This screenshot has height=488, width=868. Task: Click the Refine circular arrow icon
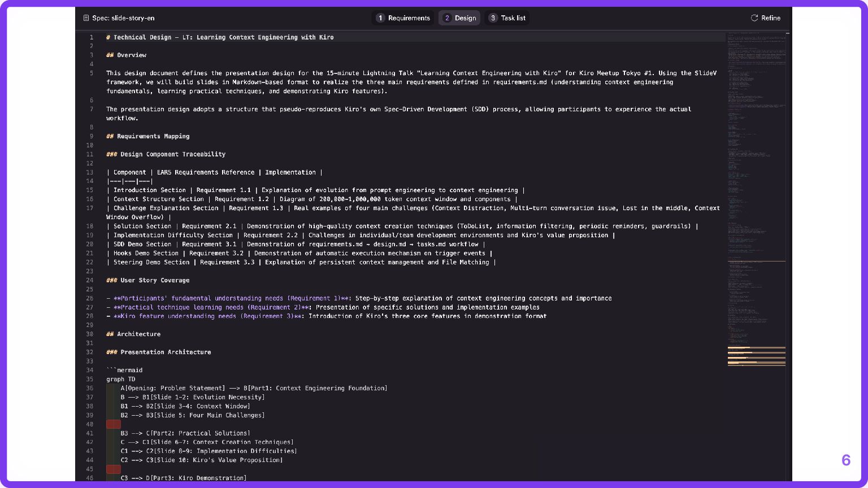point(754,18)
